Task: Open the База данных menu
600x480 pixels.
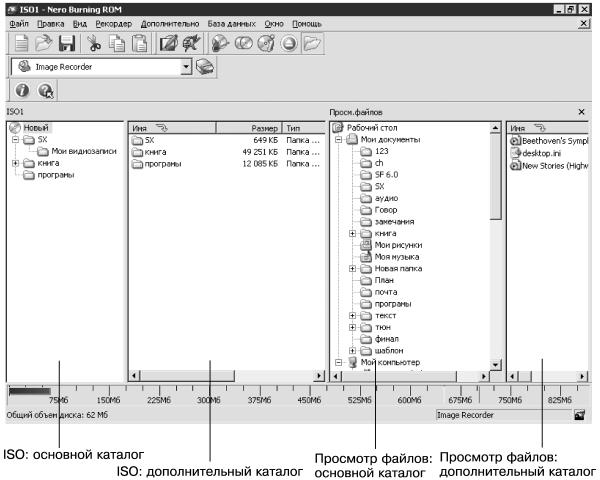Action: coord(232,24)
